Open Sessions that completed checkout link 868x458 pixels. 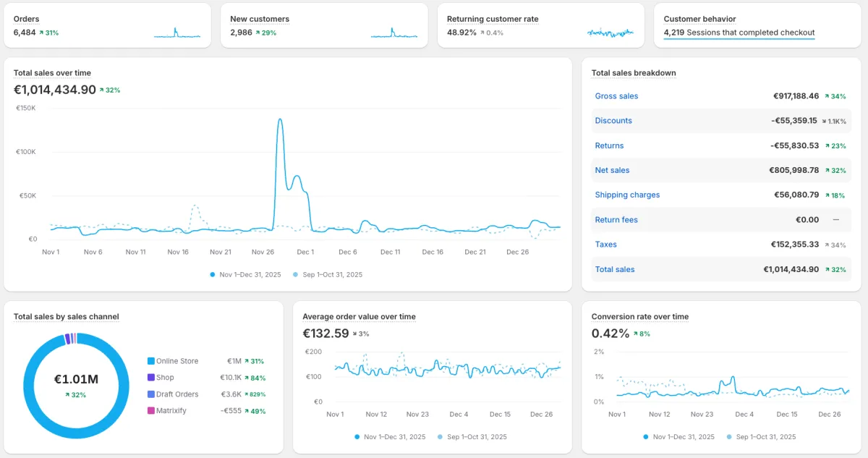(x=739, y=33)
